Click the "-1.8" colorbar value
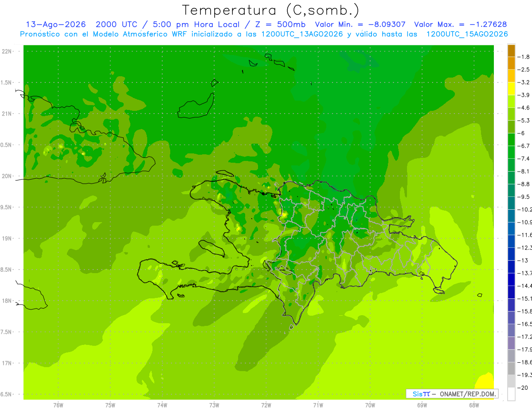Image resolution: width=532 pixels, height=411 pixels. [524, 57]
